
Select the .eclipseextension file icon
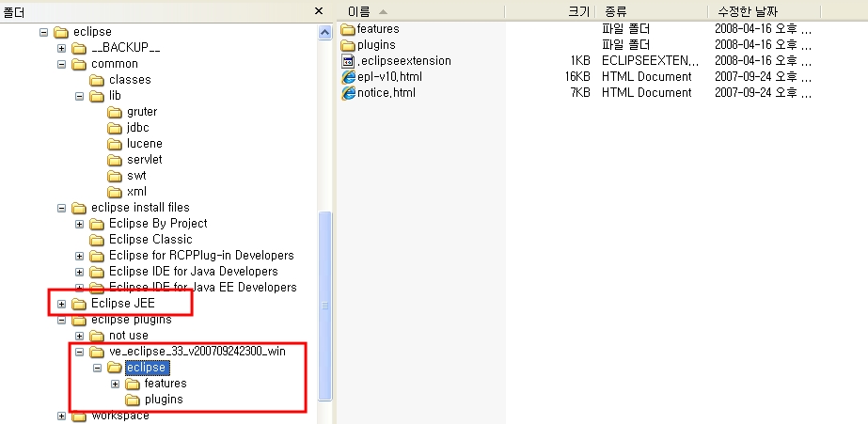click(x=348, y=61)
